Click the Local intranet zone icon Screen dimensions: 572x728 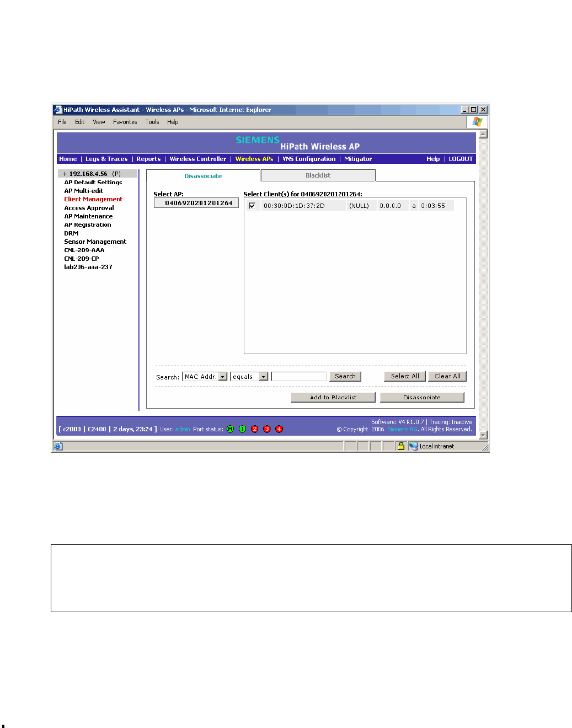pyautogui.click(x=414, y=446)
